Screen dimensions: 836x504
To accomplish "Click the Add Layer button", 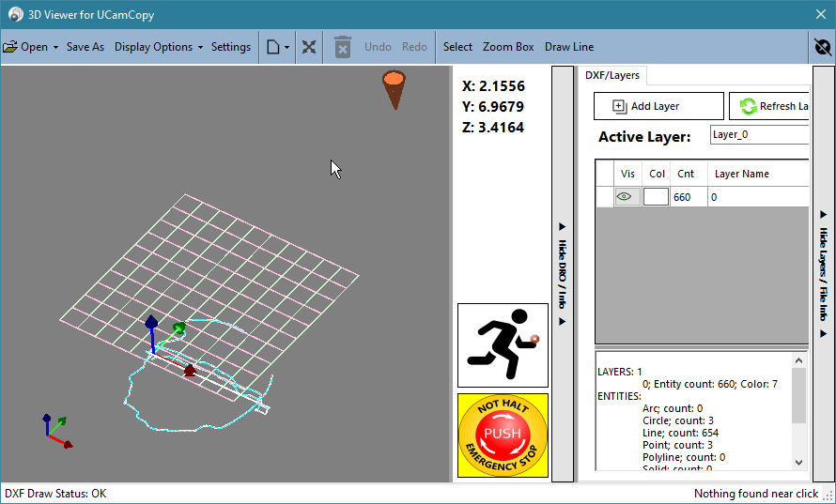I will pyautogui.click(x=658, y=106).
